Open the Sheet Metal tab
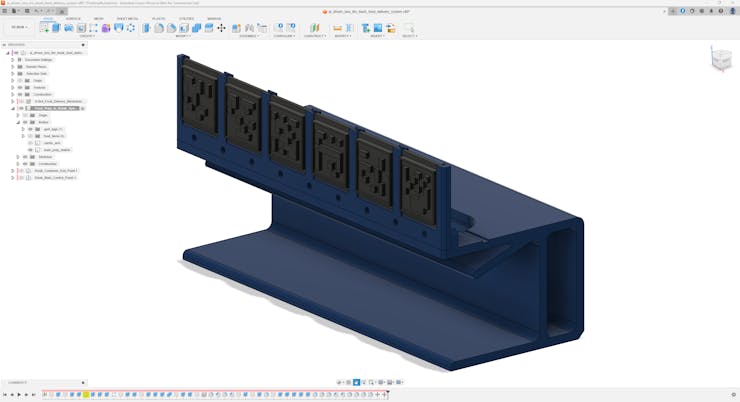Viewport: 740px width, 402px height. [x=128, y=18]
